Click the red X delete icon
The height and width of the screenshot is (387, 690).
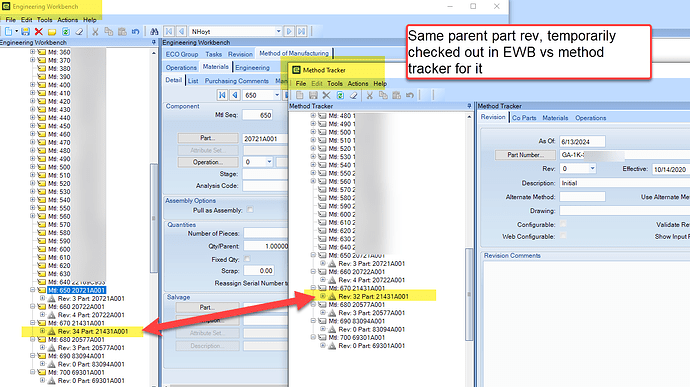39,32
